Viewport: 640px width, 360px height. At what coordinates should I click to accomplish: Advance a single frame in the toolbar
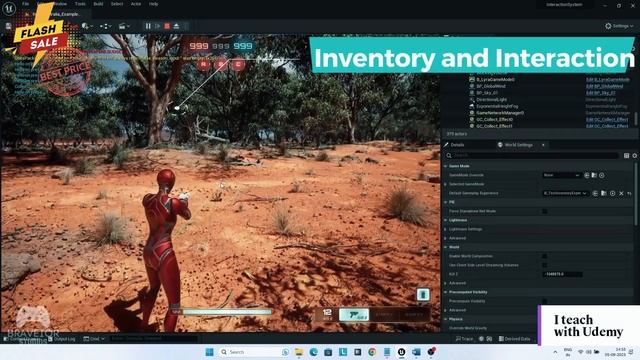coord(158,26)
